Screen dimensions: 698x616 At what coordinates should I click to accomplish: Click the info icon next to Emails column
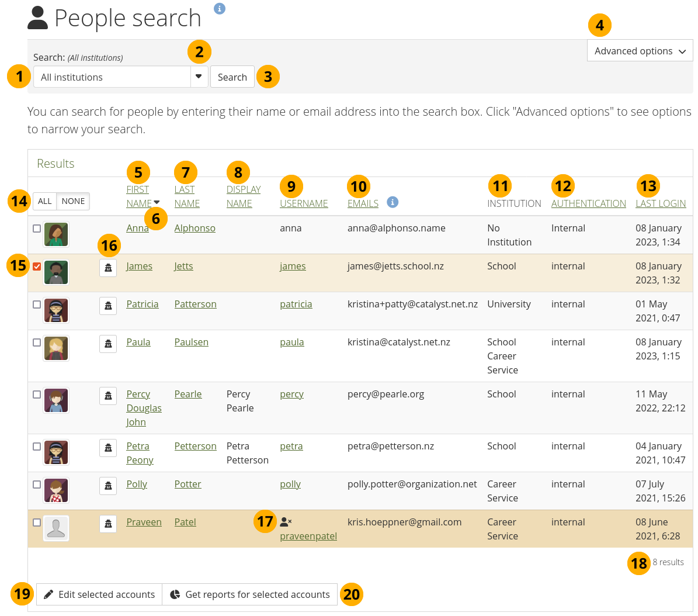[x=393, y=202]
